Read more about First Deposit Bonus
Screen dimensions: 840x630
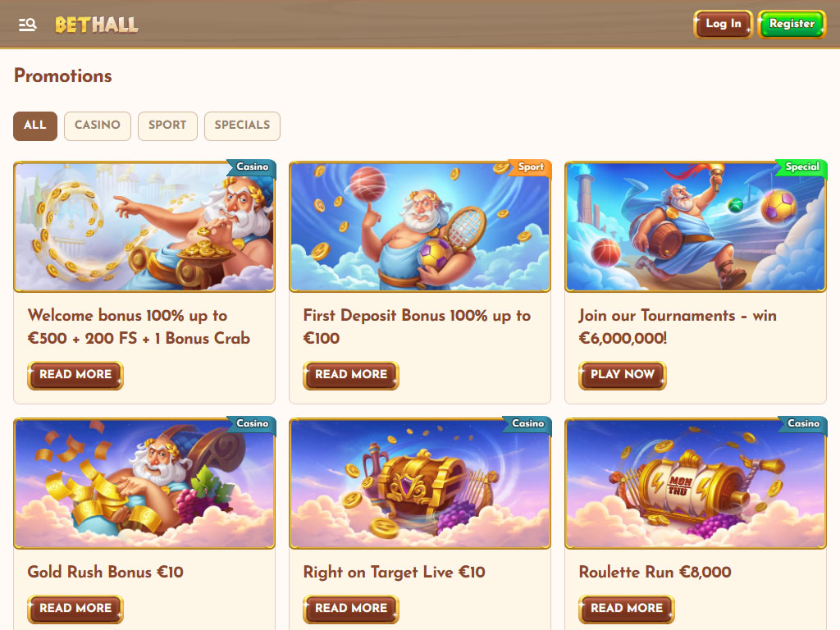tap(351, 375)
